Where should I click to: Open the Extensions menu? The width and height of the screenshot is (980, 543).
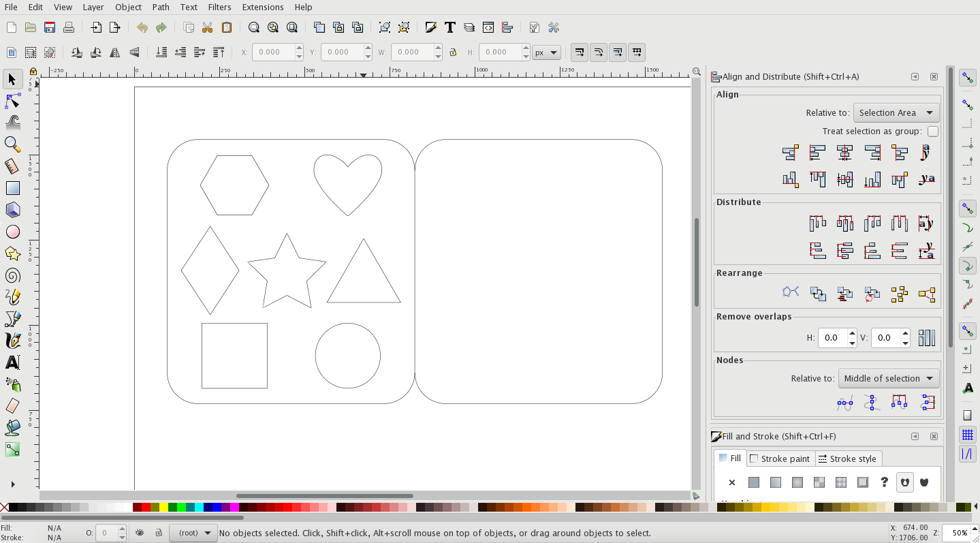point(263,7)
